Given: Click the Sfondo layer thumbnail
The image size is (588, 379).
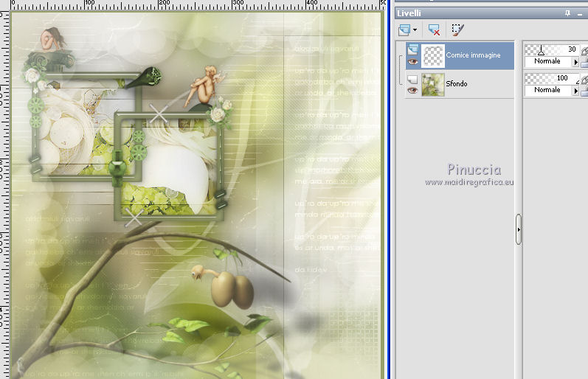Looking at the screenshot, I should 433,85.
